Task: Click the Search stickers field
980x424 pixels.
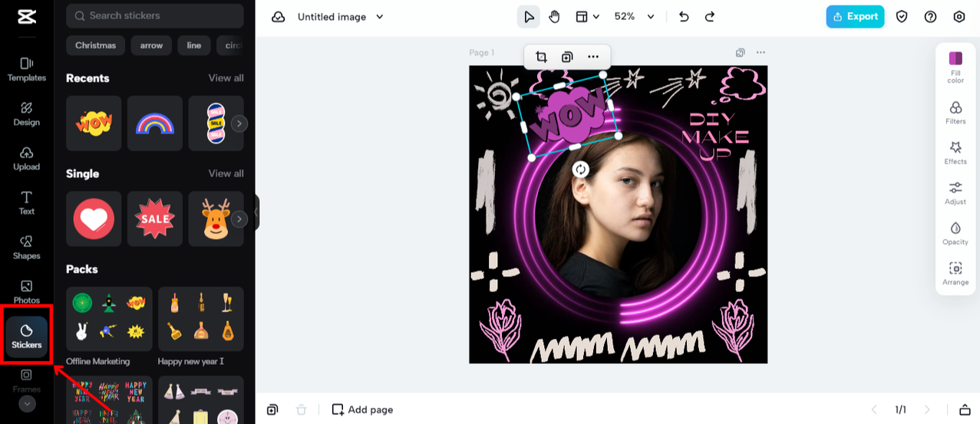Action: 155,15
